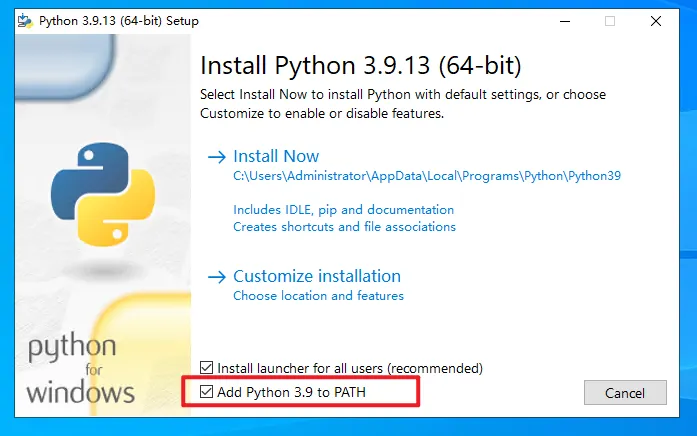Choose Customize installation

[317, 276]
